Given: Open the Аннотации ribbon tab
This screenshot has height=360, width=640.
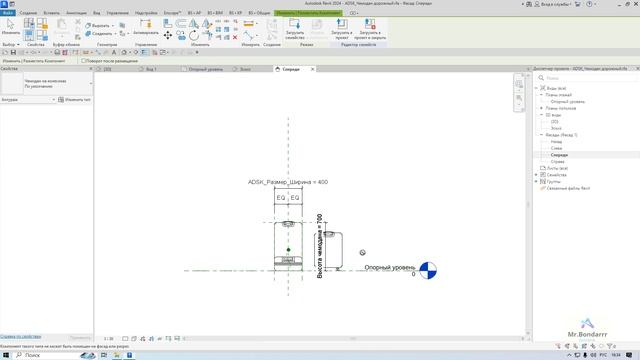Looking at the screenshot, I should pyautogui.click(x=76, y=13).
